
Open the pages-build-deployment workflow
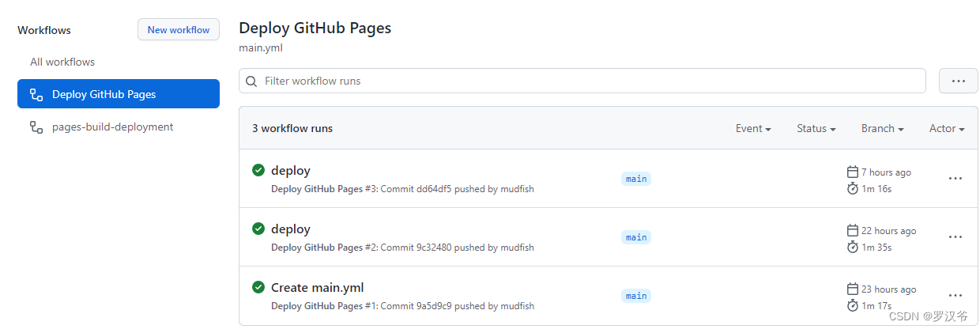[x=112, y=127]
